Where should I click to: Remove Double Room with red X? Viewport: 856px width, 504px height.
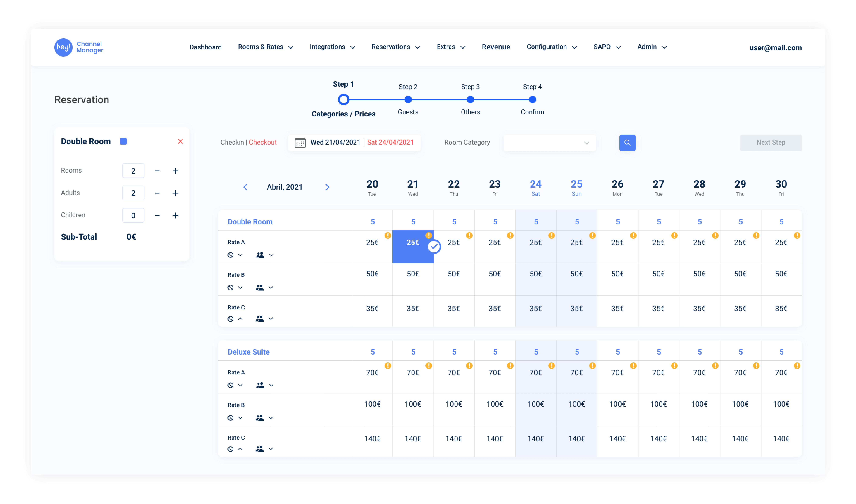(x=180, y=141)
